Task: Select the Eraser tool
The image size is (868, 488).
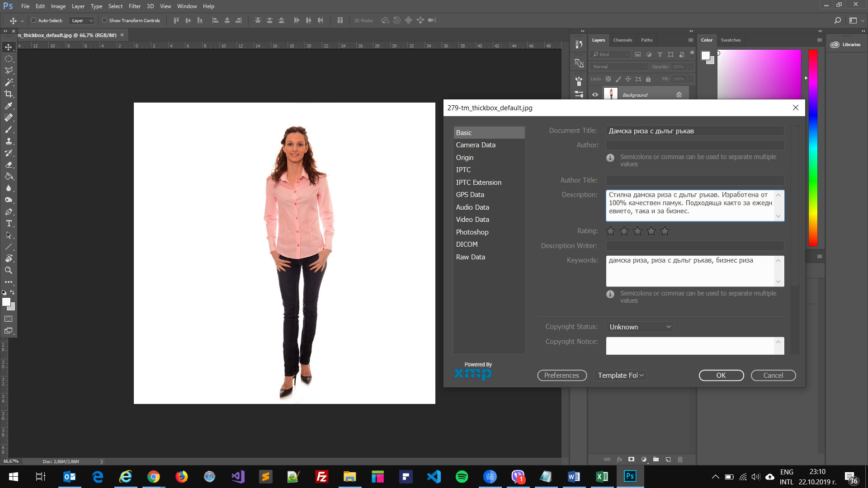Action: coord(9,164)
